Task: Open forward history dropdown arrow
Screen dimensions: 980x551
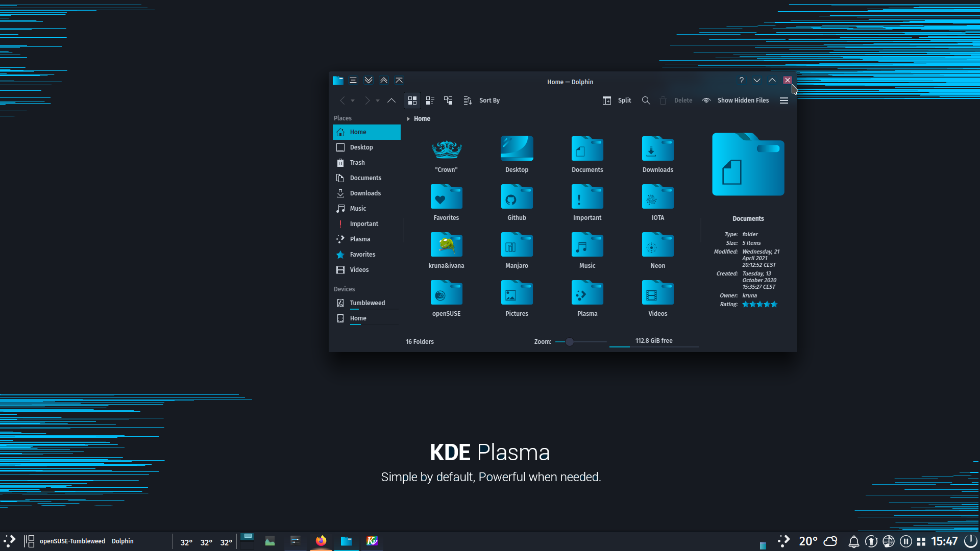Action: [378, 101]
